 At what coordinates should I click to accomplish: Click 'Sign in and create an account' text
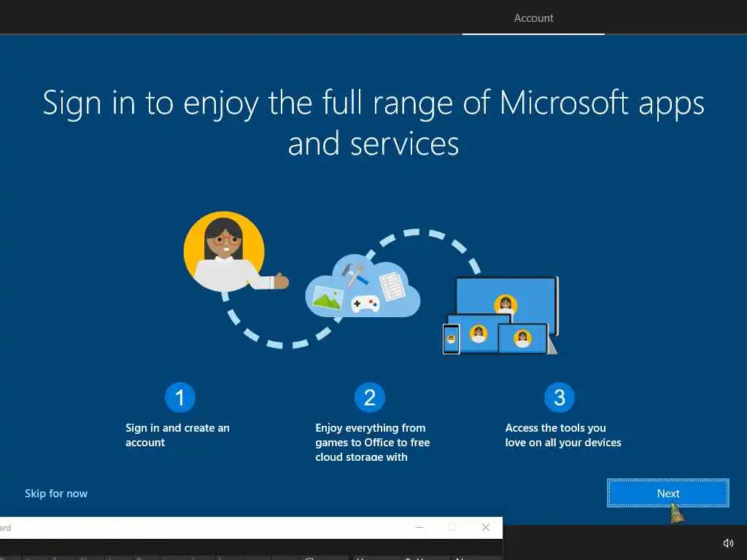pos(177,435)
